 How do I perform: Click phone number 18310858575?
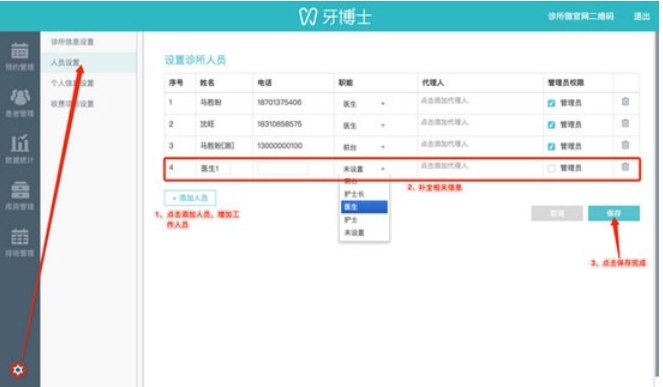point(279,124)
